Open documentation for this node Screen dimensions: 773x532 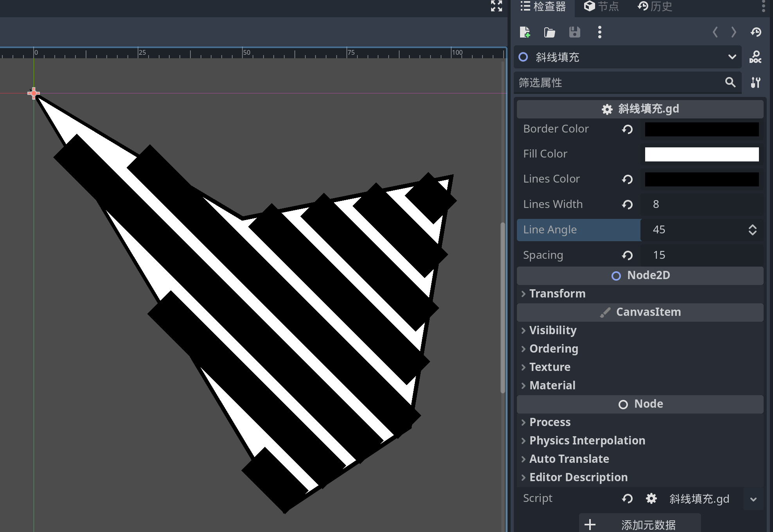click(x=755, y=57)
